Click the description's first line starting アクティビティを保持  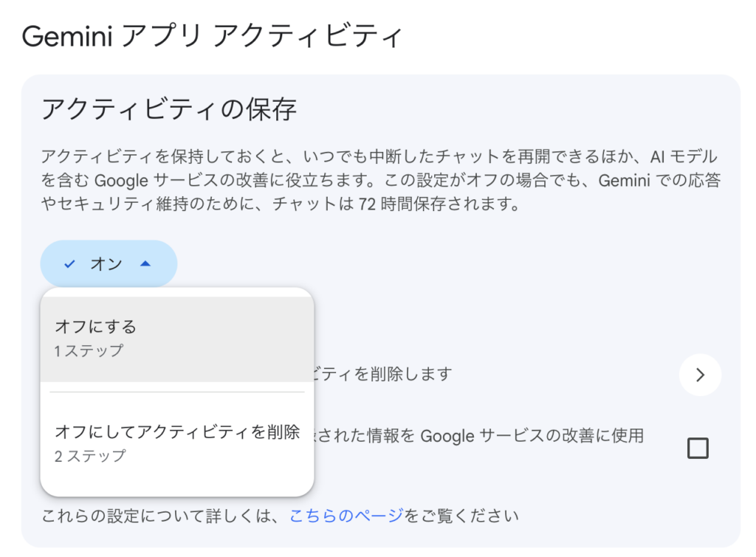[295, 156]
